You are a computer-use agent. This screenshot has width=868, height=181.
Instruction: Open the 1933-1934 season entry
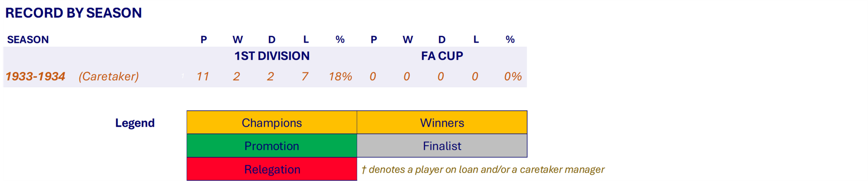tap(36, 76)
